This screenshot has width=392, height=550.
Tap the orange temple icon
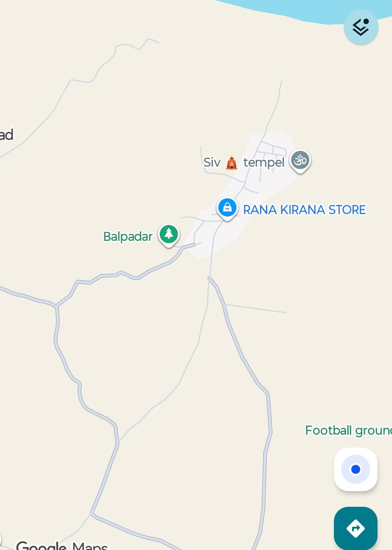click(x=232, y=163)
